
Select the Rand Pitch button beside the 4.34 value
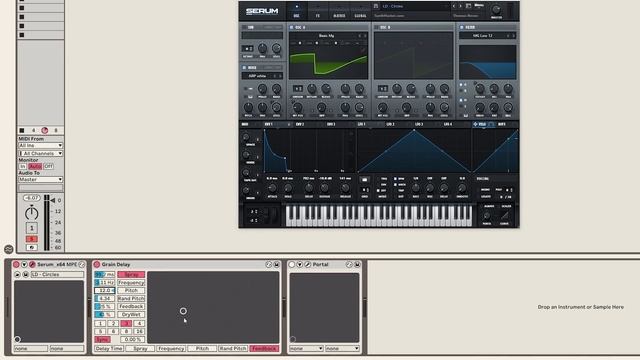(x=131, y=298)
